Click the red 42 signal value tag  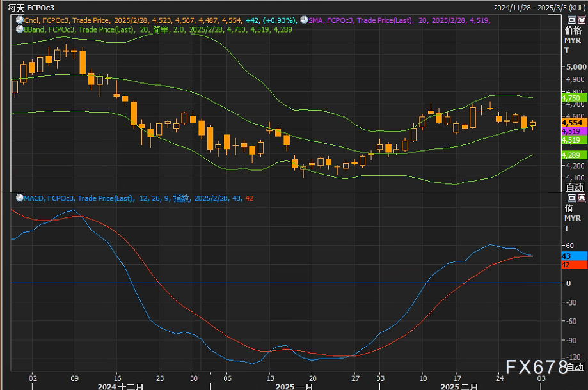click(x=570, y=264)
